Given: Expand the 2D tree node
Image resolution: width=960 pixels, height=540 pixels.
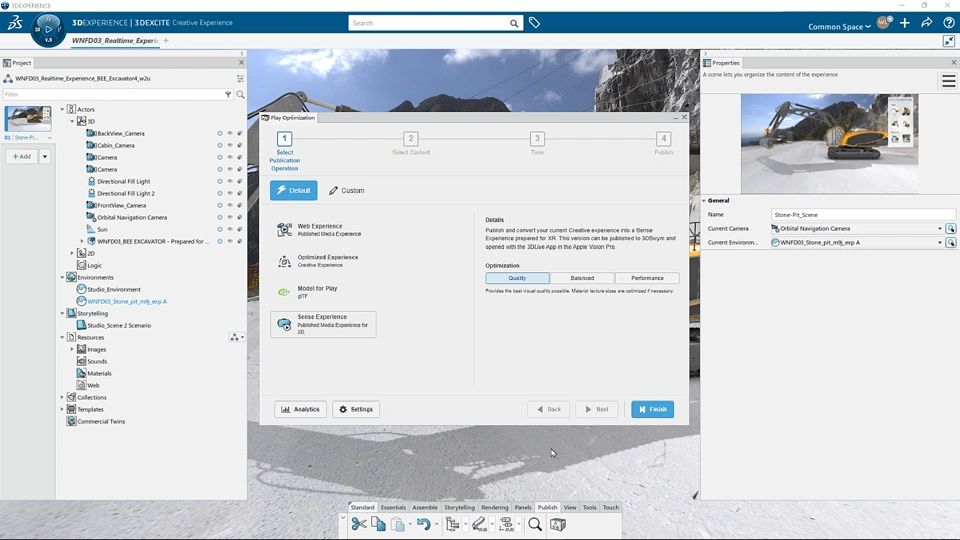Looking at the screenshot, I should (x=72, y=253).
